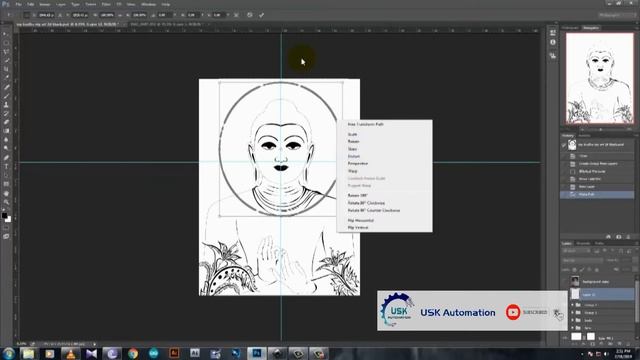640x360 pixels.
Task: Open the Layers panel flyout menu
Action: [636, 244]
